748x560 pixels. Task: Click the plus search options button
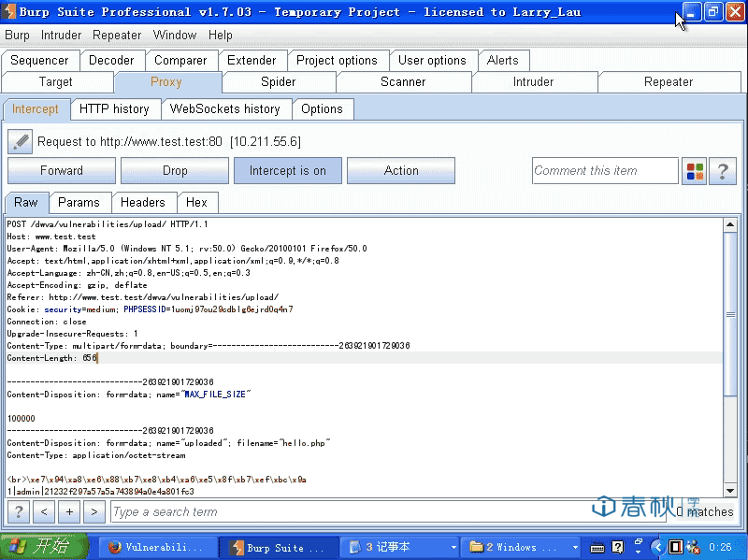pyautogui.click(x=69, y=511)
